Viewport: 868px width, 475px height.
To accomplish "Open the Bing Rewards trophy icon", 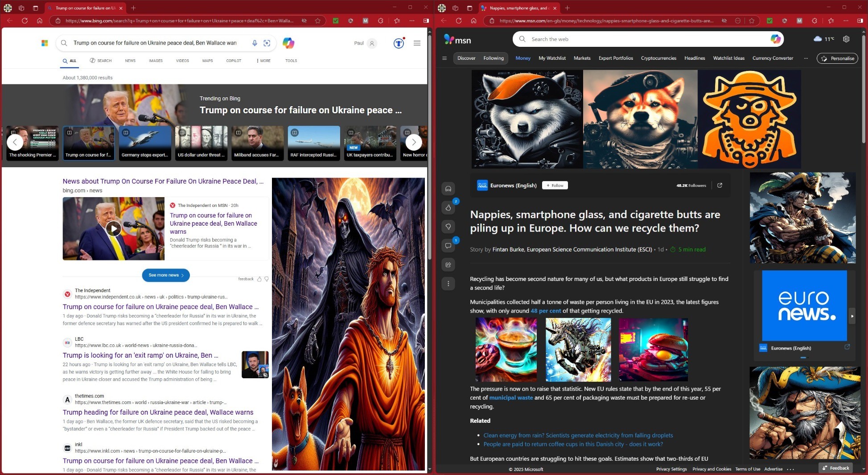I will click(x=399, y=43).
